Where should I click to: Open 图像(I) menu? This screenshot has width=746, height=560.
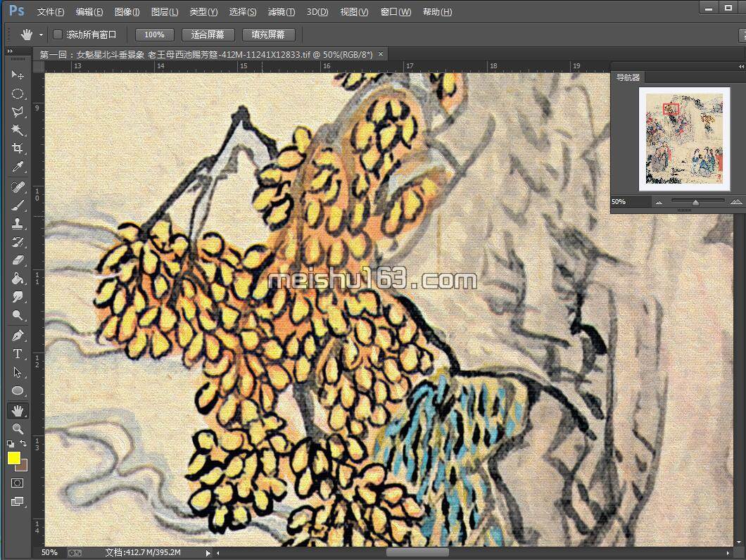pos(127,11)
